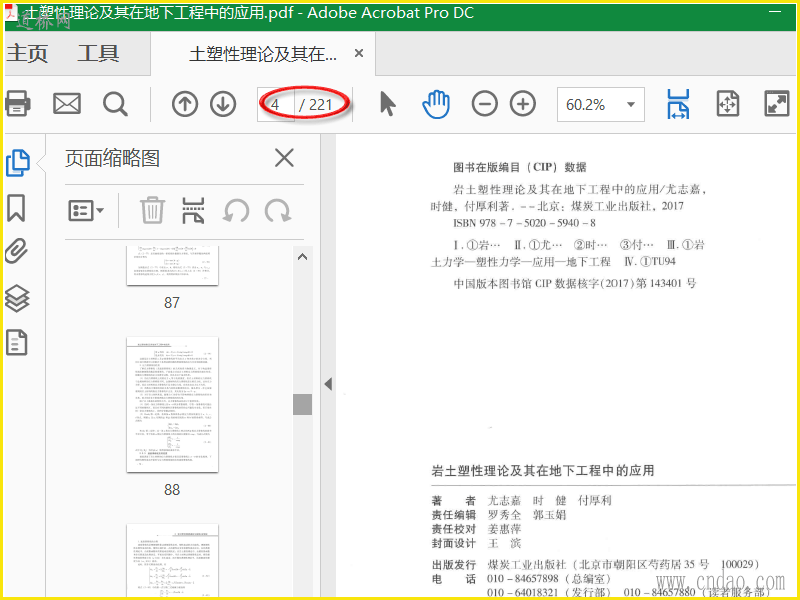Click the page number field showing 4
This screenshot has height=600, width=800.
tap(276, 105)
